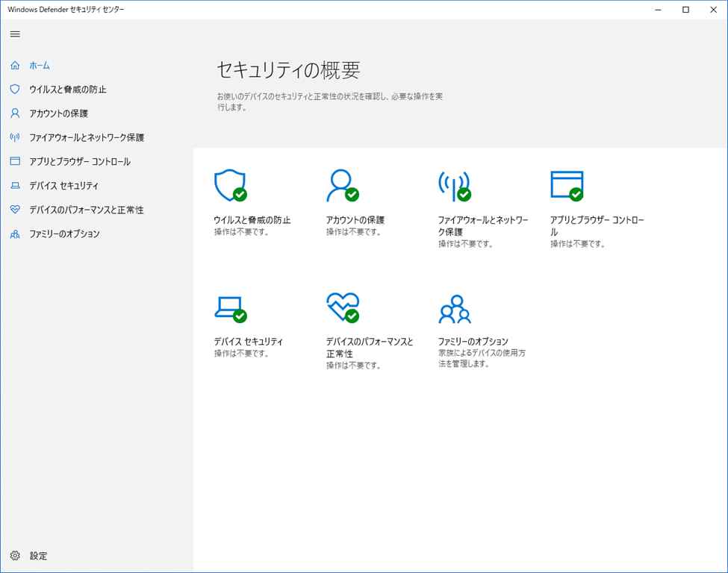This screenshot has width=728, height=573.
Task: Select アプリとブラウザー コントロール in the sidebar
Action: (80, 162)
